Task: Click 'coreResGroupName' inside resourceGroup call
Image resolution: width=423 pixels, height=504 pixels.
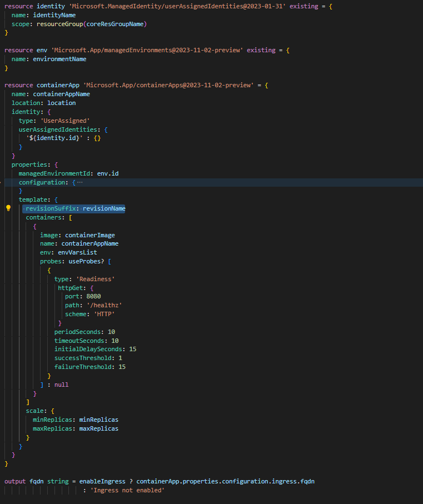Action: [115, 24]
